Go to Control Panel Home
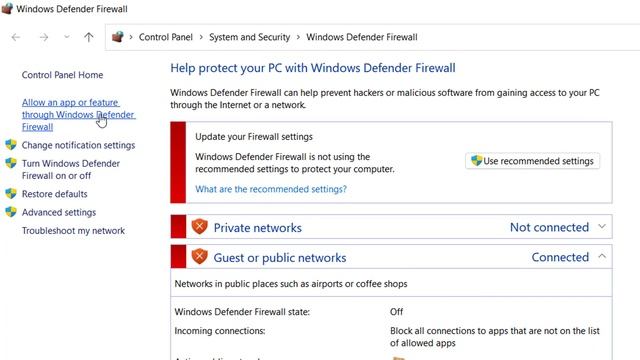The width and height of the screenshot is (640, 360). (62, 75)
